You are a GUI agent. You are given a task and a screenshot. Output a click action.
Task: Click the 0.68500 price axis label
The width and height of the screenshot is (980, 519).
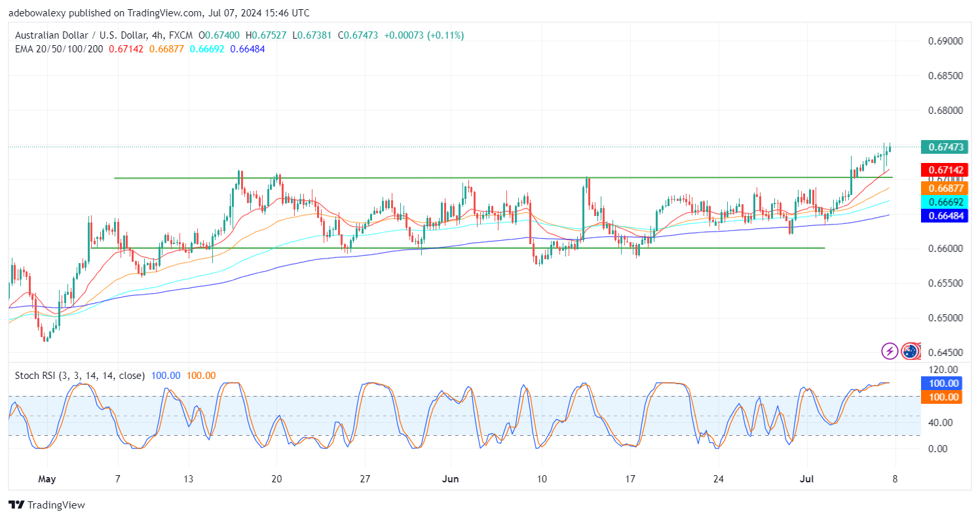(x=944, y=76)
